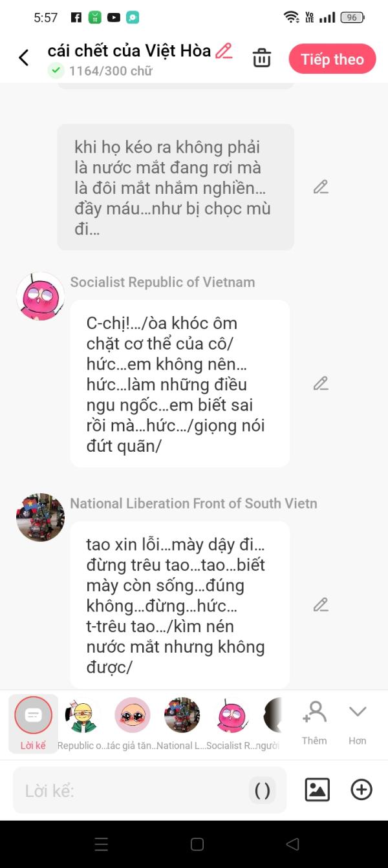
Task: Insert parentheses with the ( ) button
Action: click(x=263, y=790)
